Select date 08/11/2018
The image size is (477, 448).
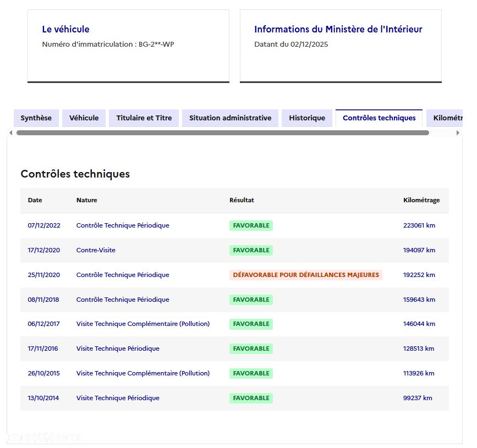coord(43,300)
